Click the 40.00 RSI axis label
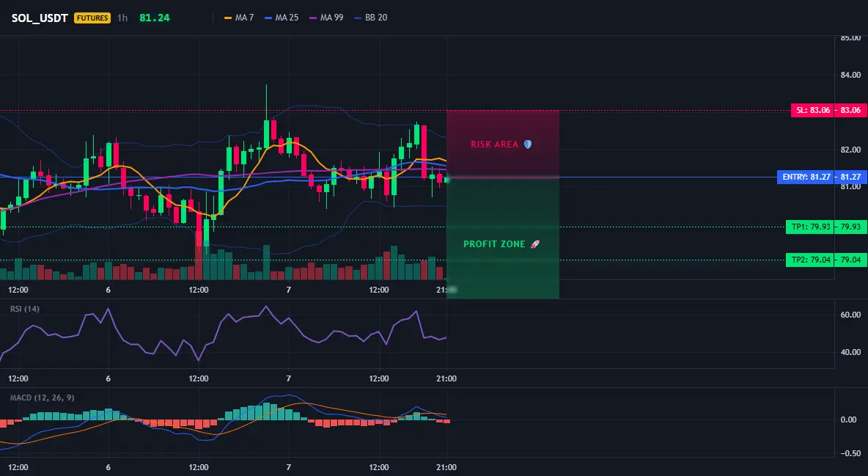This screenshot has width=868, height=476. coord(851,352)
